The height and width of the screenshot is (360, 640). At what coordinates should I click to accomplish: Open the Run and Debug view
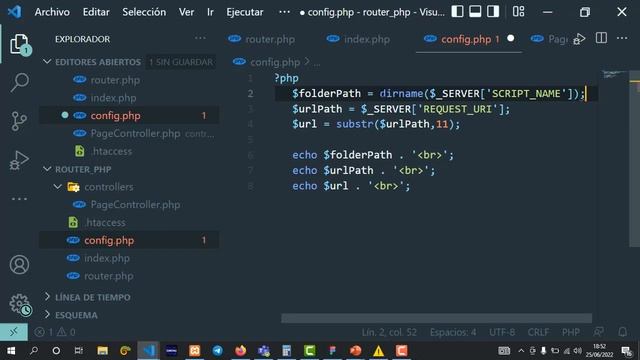click(x=19, y=160)
